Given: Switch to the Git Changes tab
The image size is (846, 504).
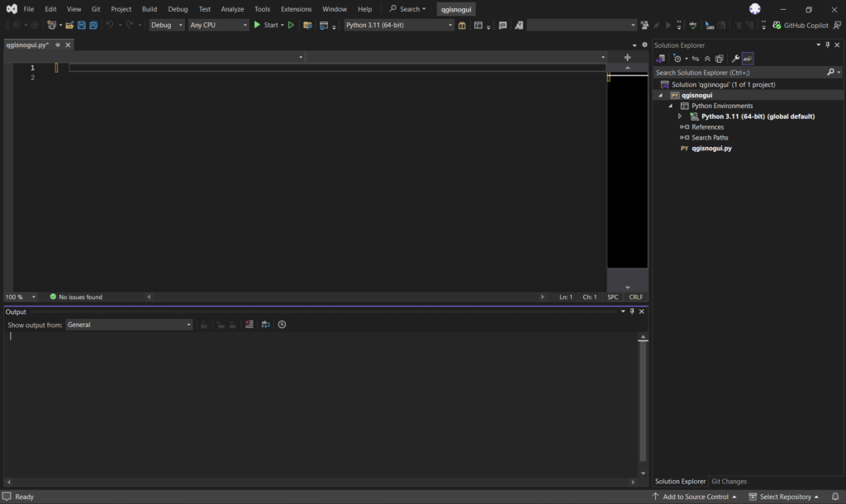Looking at the screenshot, I should [729, 481].
